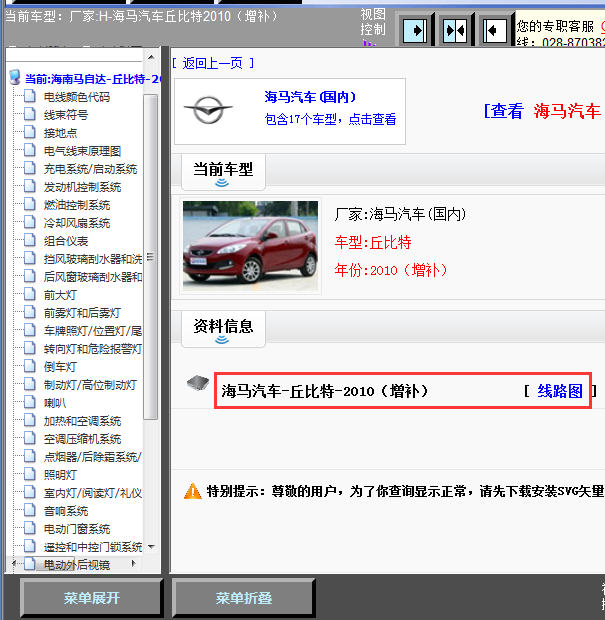Image resolution: width=605 pixels, height=620 pixels.
Task: Click tree panel scroll down arrow
Action: [151, 546]
